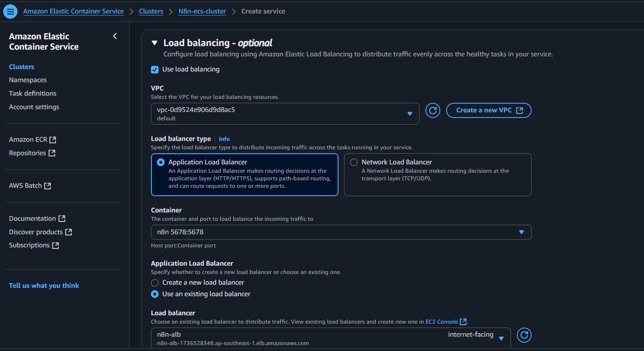
Task: Open the Container port dropdown
Action: click(341, 232)
